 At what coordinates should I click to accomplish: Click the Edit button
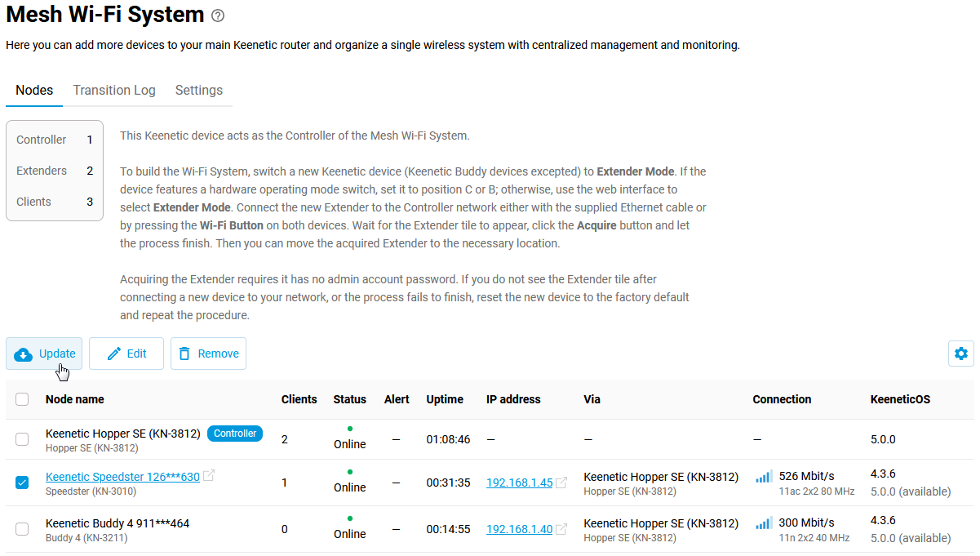coord(126,354)
